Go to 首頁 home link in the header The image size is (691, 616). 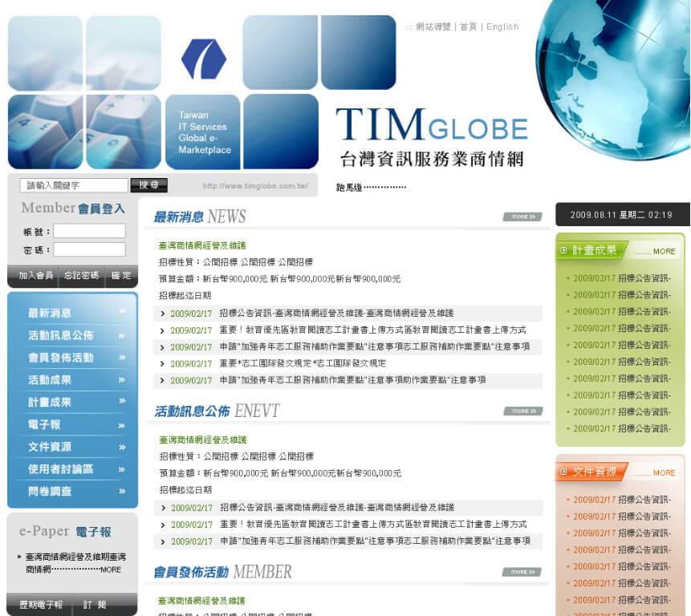pyautogui.click(x=469, y=26)
